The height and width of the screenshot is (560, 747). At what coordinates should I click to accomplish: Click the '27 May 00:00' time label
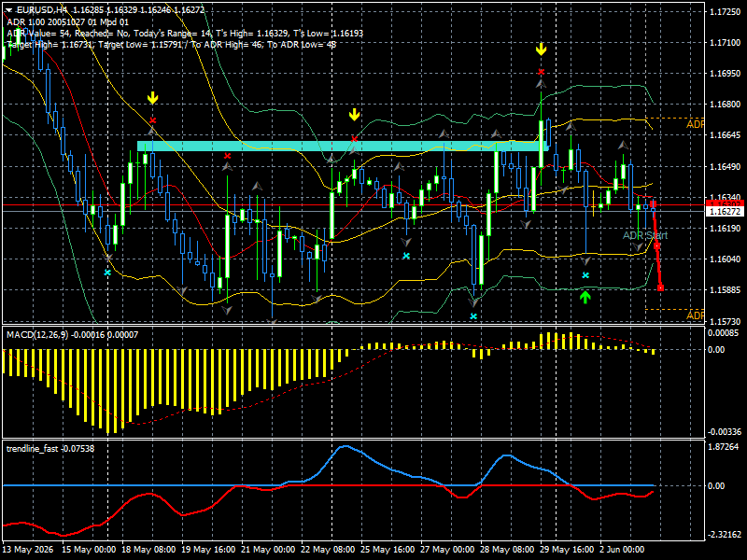[448, 550]
